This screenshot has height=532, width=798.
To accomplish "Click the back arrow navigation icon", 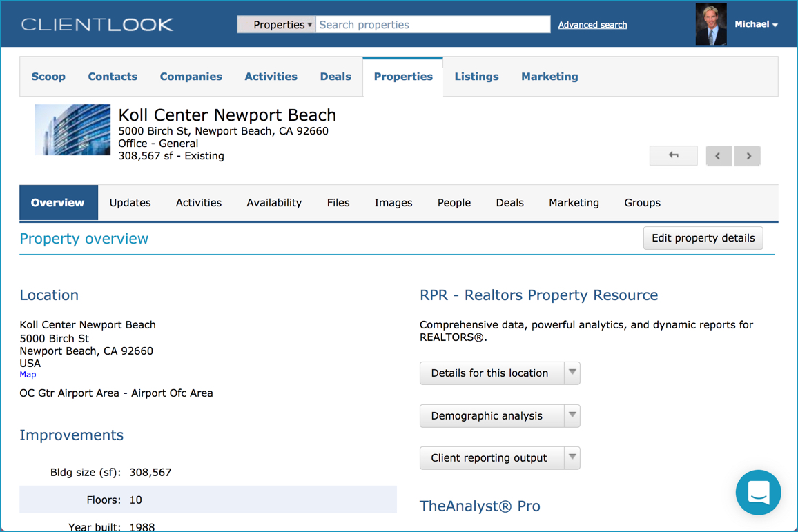I will pyautogui.click(x=673, y=155).
